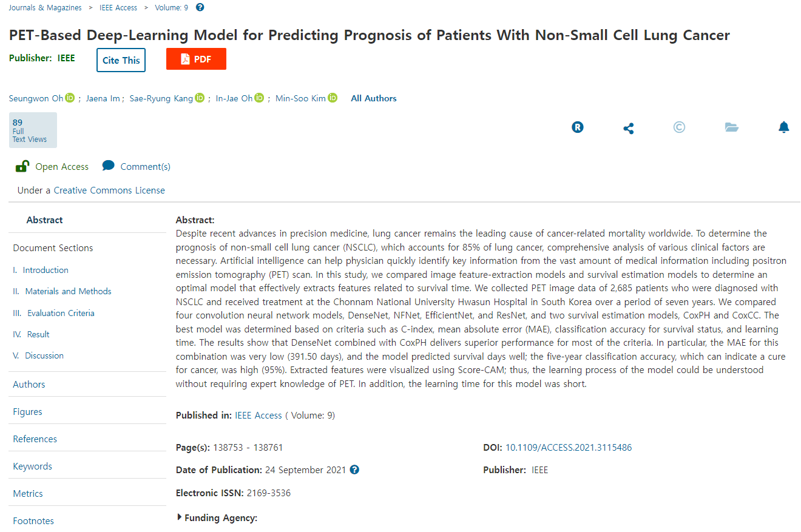801x532 pixels.
Task: Click the R rights icon
Action: (578, 127)
